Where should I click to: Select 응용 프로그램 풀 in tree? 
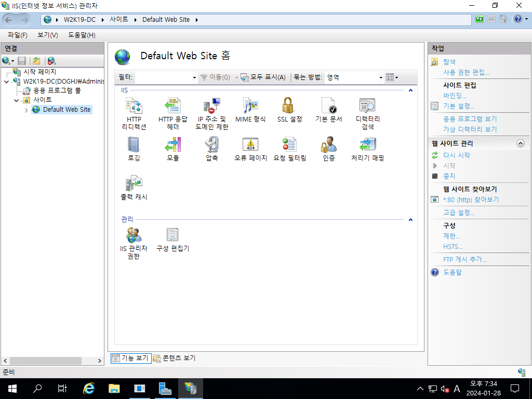57,90
